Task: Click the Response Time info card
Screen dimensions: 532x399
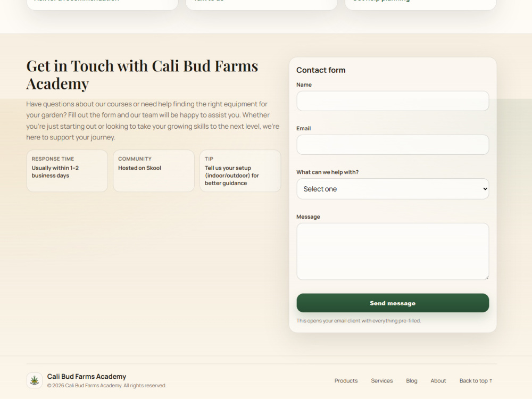Action: pyautogui.click(x=67, y=171)
